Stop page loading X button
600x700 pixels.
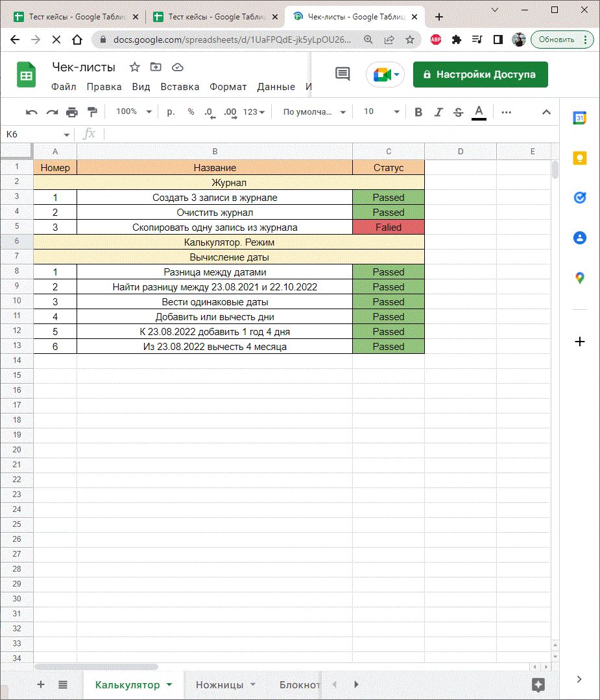(x=56, y=40)
